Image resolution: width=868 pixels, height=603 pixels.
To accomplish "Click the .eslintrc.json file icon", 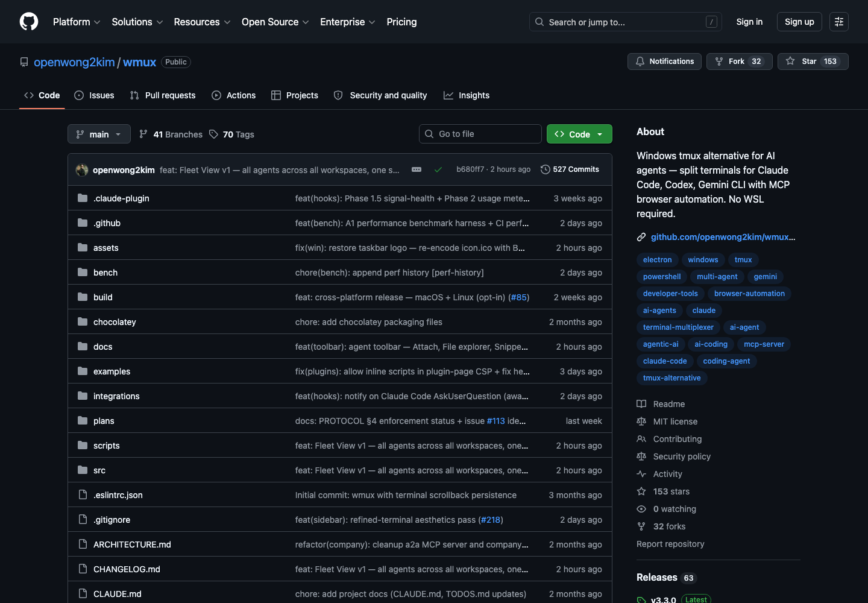I will tap(83, 494).
